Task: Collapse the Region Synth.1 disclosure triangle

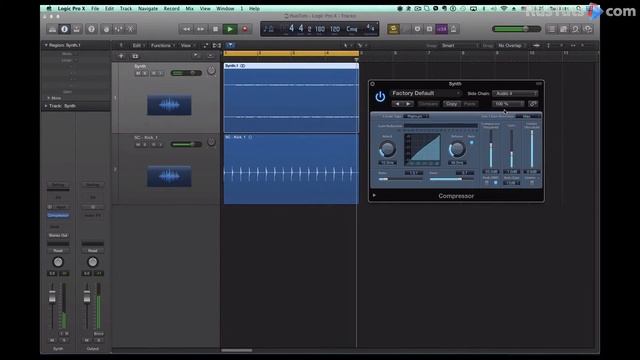Action: pos(46,45)
